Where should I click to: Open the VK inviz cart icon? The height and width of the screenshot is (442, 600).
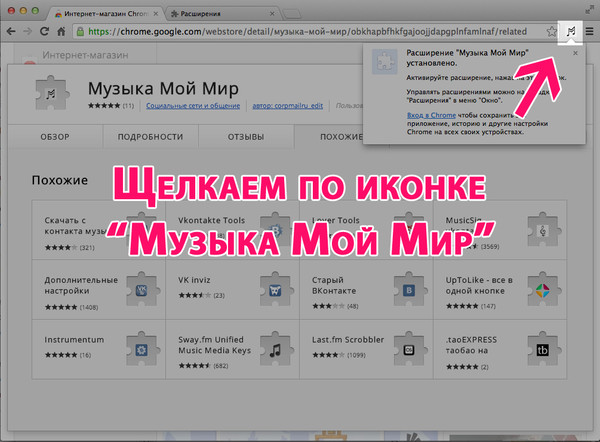(276, 290)
